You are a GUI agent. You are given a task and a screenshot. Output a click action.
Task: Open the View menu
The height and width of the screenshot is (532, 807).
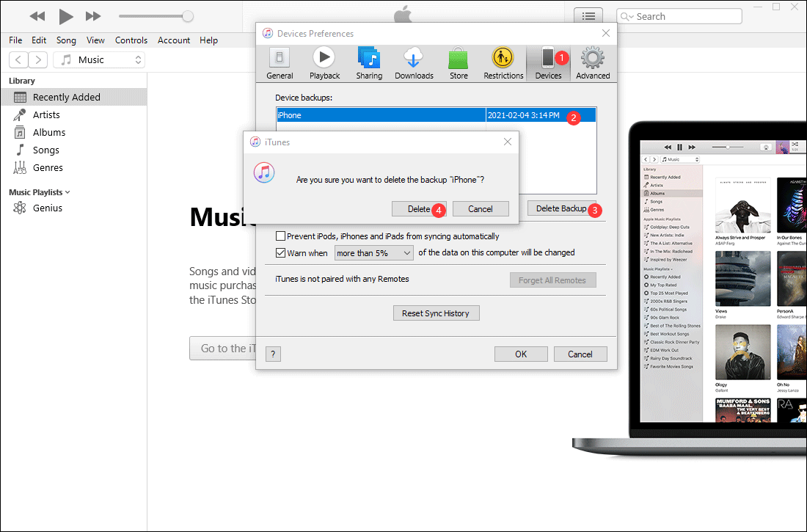95,40
